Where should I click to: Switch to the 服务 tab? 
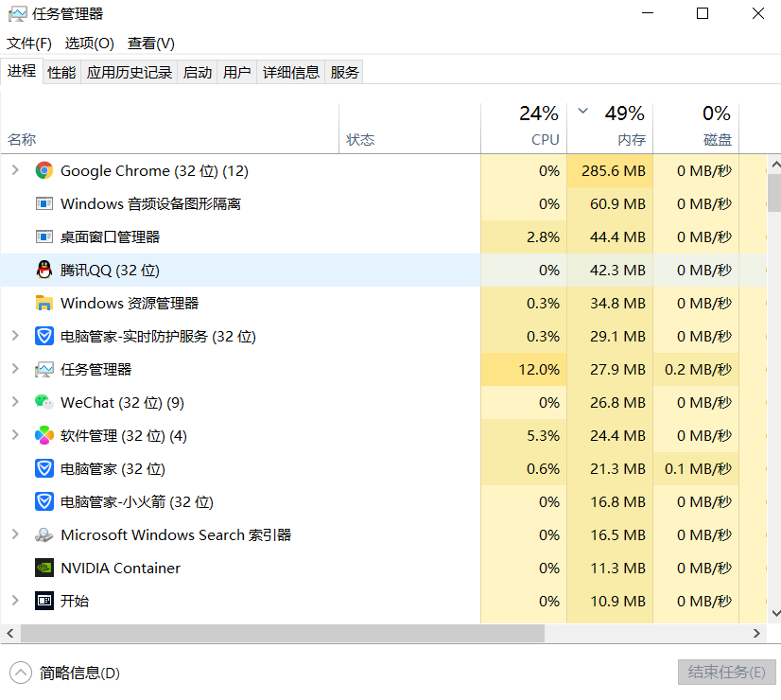pyautogui.click(x=344, y=73)
